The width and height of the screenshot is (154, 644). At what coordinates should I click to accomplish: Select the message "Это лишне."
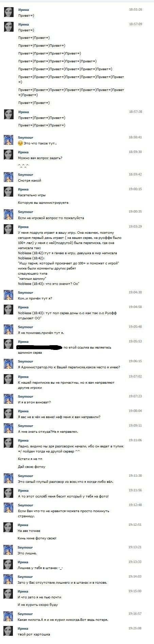point(27,553)
